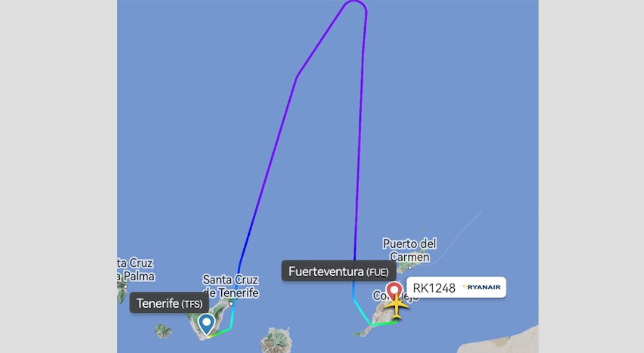Click the green flight path segment near Fuerteventura
The height and width of the screenshot is (353, 644).
tap(384, 323)
